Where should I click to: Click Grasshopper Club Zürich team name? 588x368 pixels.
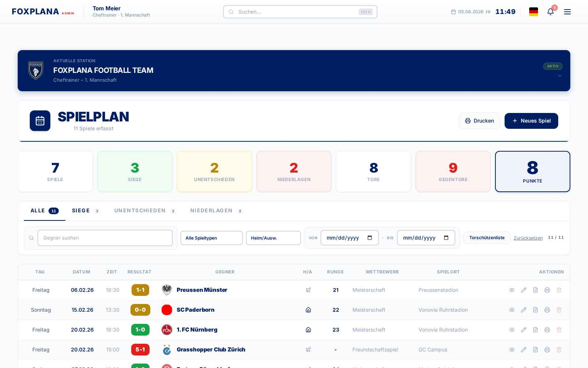[211, 350]
